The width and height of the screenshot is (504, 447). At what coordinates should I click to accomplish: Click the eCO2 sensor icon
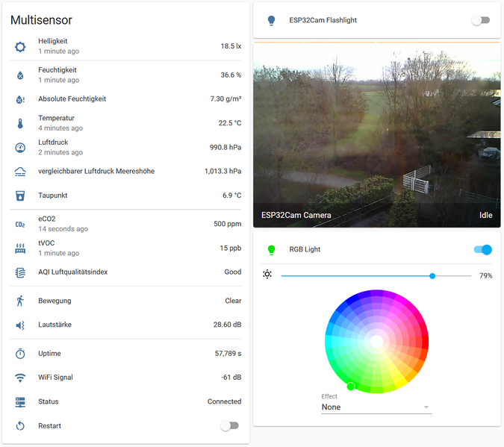point(20,225)
